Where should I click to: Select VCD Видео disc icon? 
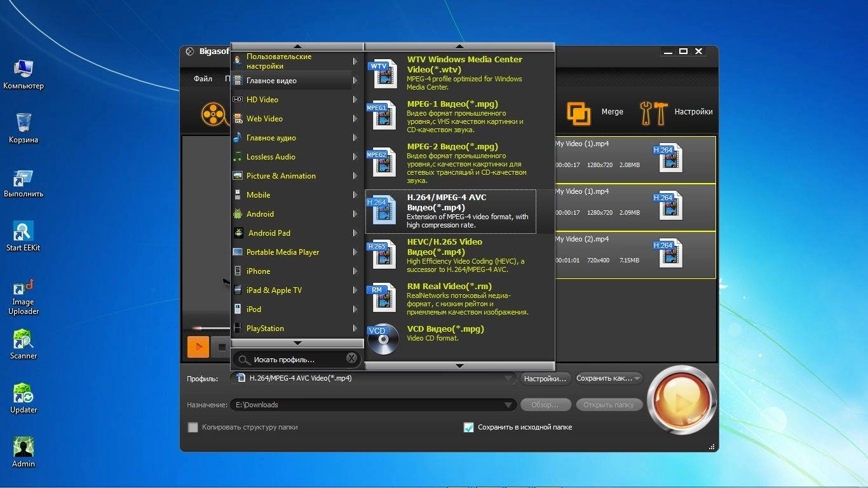click(x=383, y=339)
